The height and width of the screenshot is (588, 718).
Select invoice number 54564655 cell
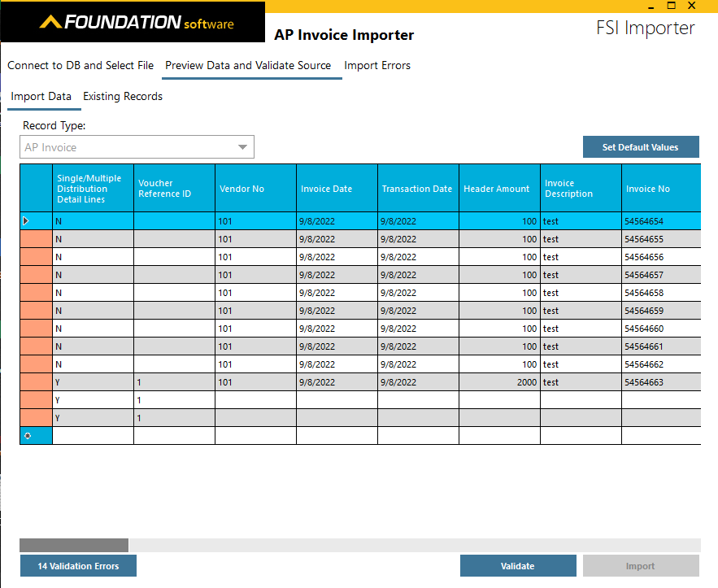[x=661, y=239]
